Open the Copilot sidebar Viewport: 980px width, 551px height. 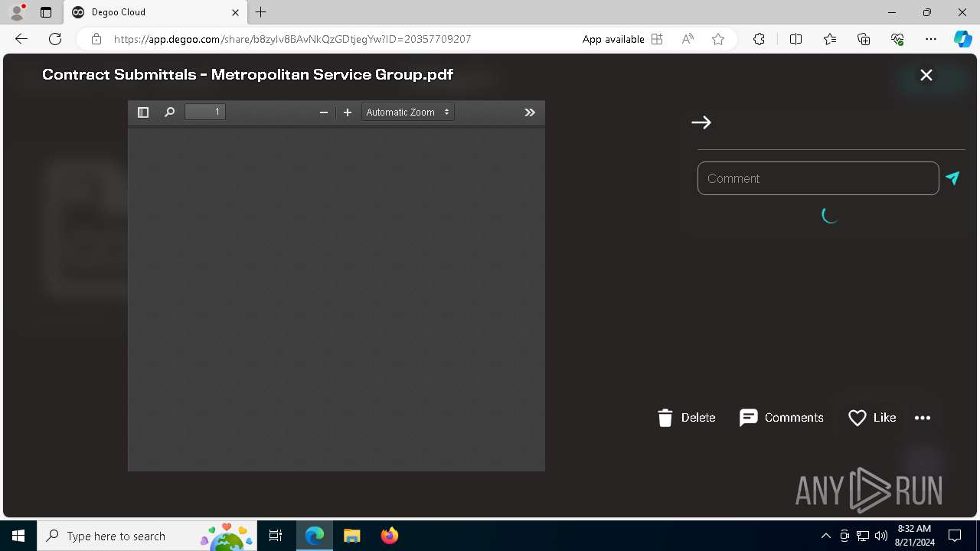click(x=962, y=39)
